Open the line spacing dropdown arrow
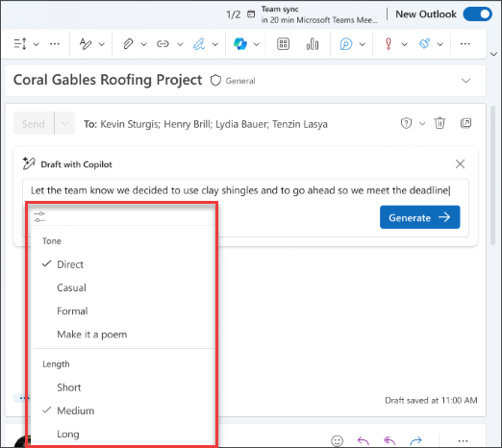Screen dimensions: 502x448 click(37, 44)
